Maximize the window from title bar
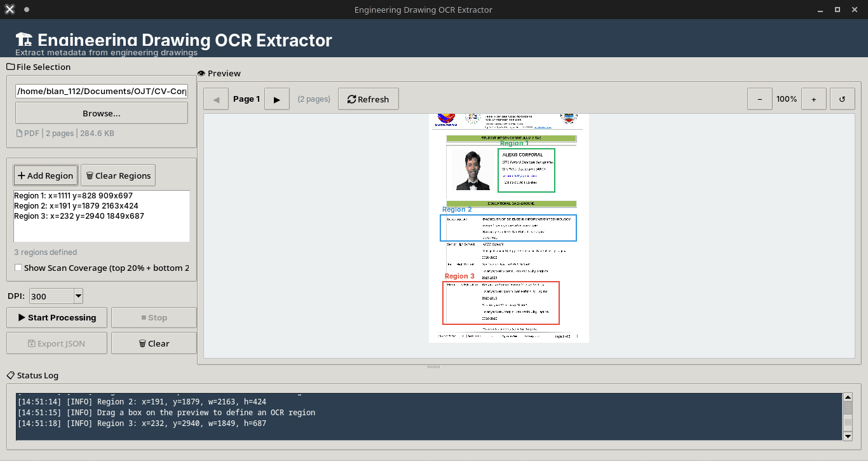The height and width of the screenshot is (461, 868). pos(837,10)
